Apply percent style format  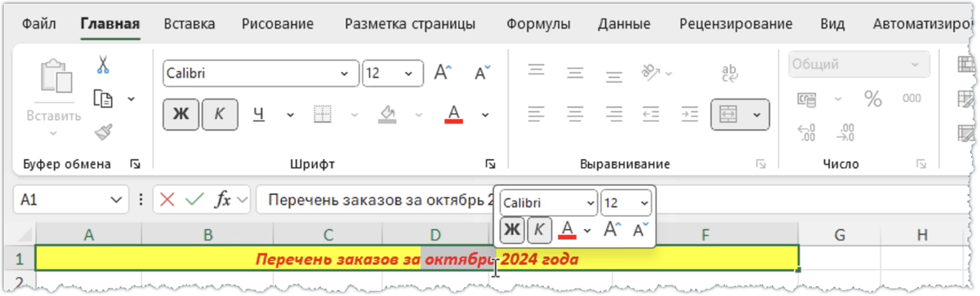tap(873, 99)
